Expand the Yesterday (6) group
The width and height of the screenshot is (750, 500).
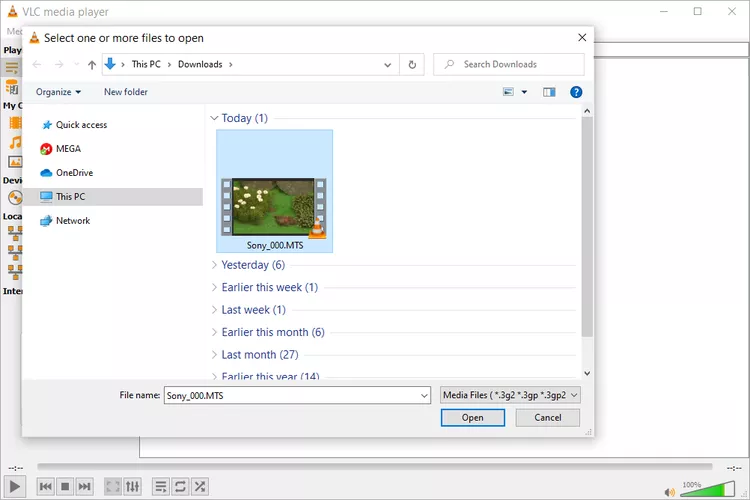214,265
